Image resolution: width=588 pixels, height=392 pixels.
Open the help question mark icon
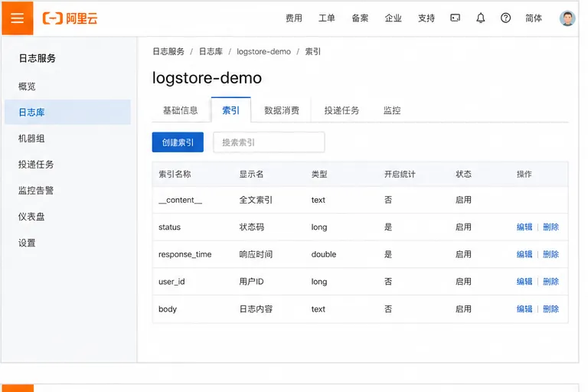pos(505,18)
